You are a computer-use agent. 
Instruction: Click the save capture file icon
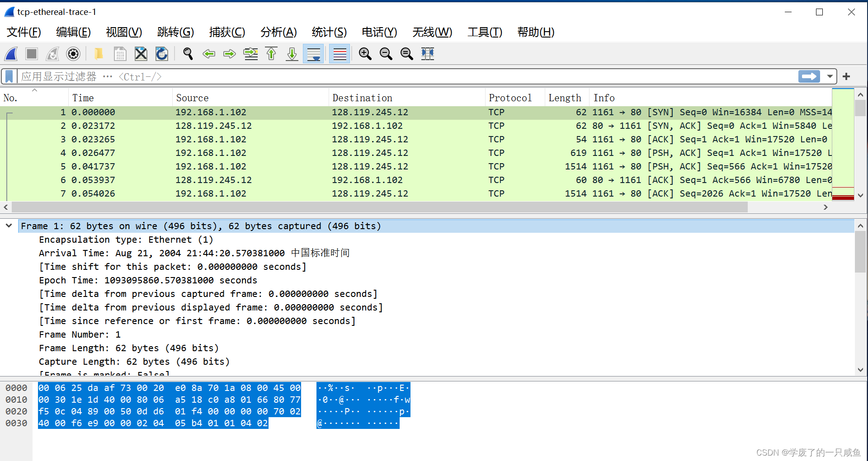tap(120, 54)
